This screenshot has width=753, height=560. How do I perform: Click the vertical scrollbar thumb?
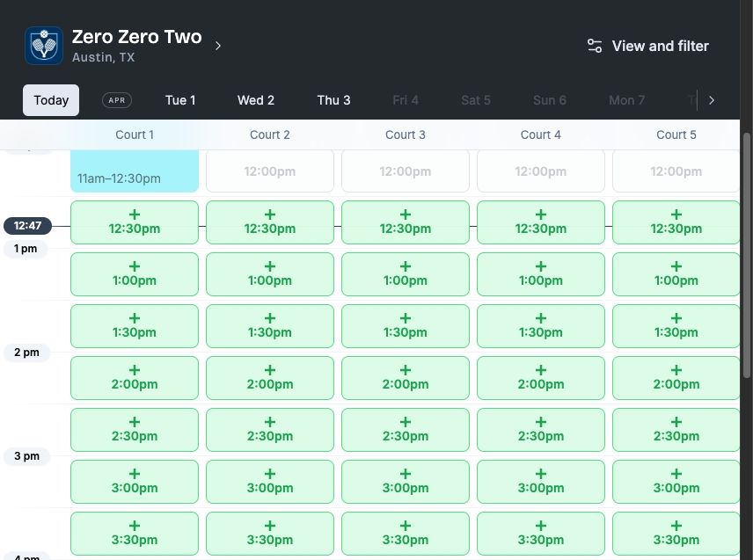(746, 255)
